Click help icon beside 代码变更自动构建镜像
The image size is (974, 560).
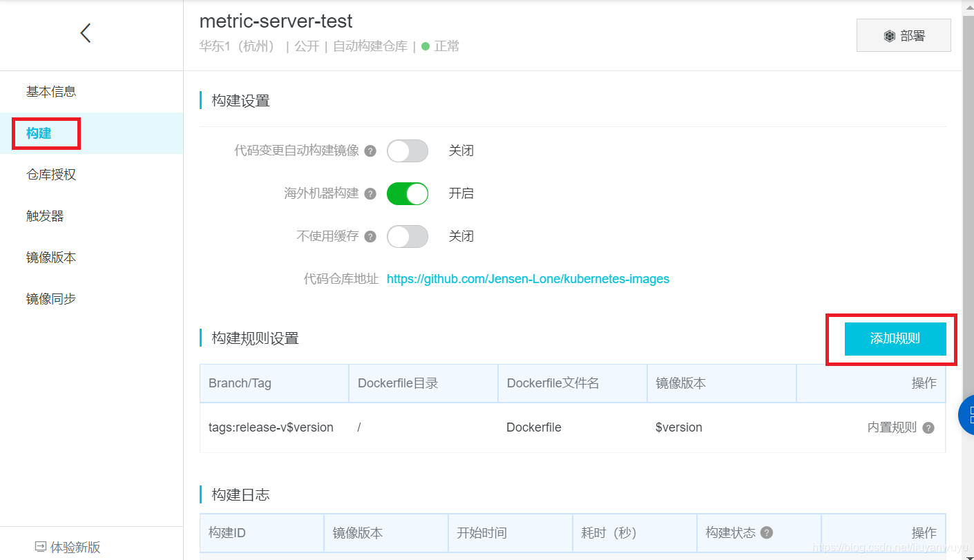click(370, 151)
